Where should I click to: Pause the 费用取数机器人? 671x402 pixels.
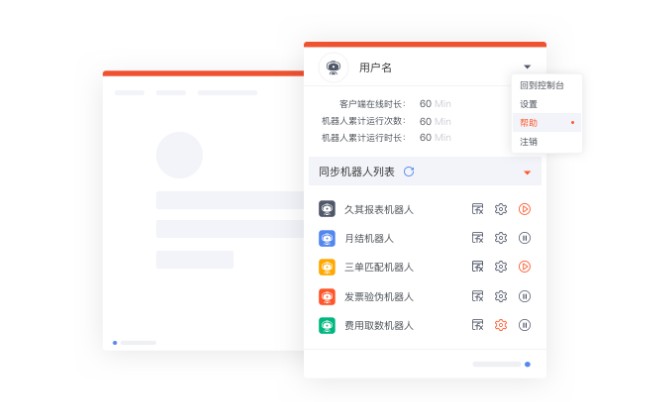click(525, 325)
